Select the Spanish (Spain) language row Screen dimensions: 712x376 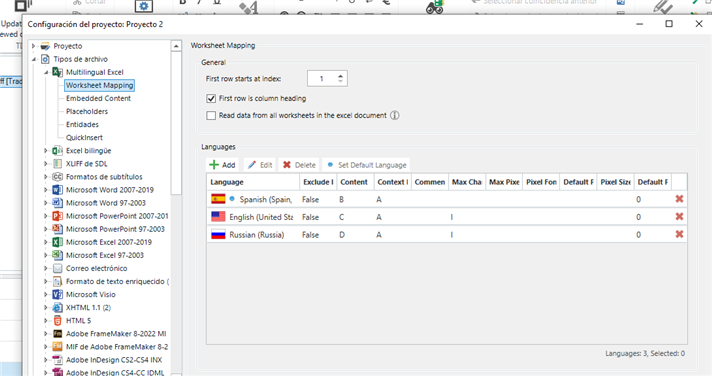(x=447, y=199)
